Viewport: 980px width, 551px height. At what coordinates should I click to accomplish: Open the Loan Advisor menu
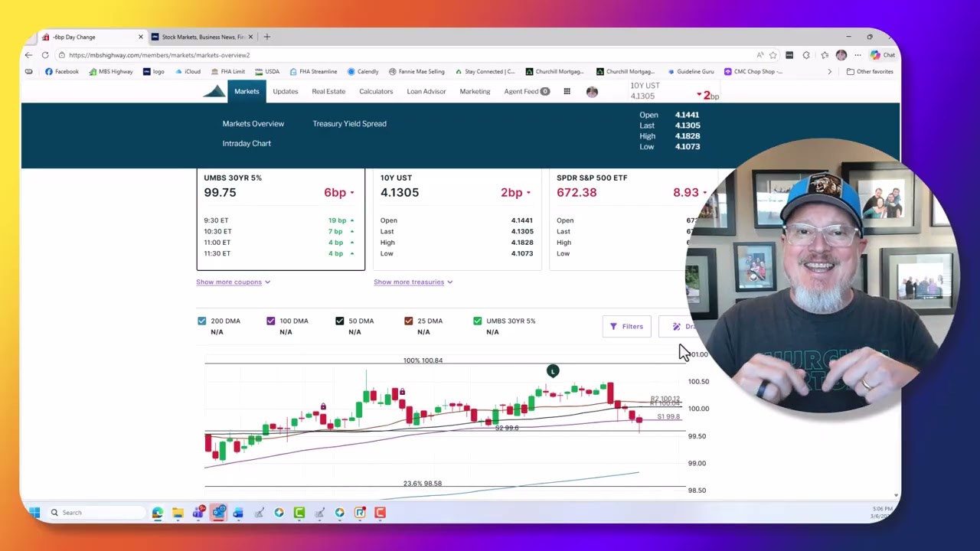click(x=426, y=92)
